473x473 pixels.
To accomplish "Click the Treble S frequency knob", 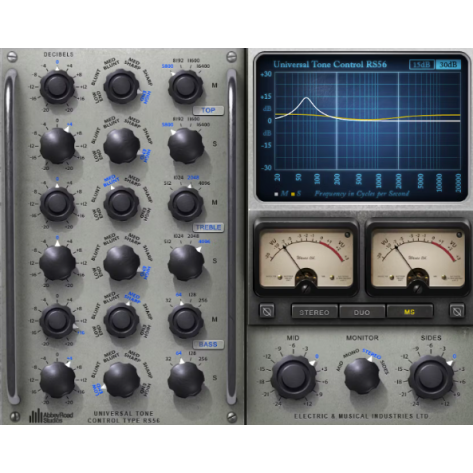I will [x=186, y=263].
